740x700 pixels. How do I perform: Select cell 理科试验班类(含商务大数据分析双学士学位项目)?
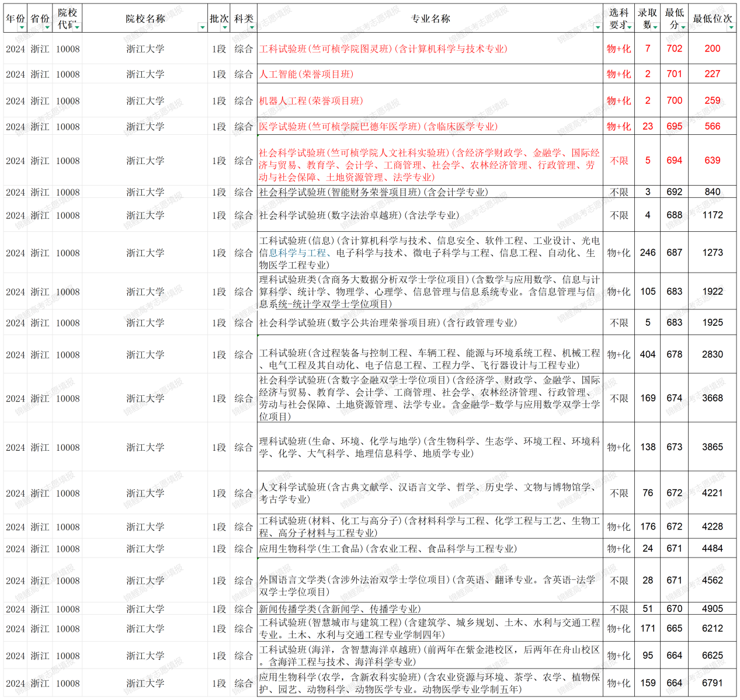tap(430, 291)
